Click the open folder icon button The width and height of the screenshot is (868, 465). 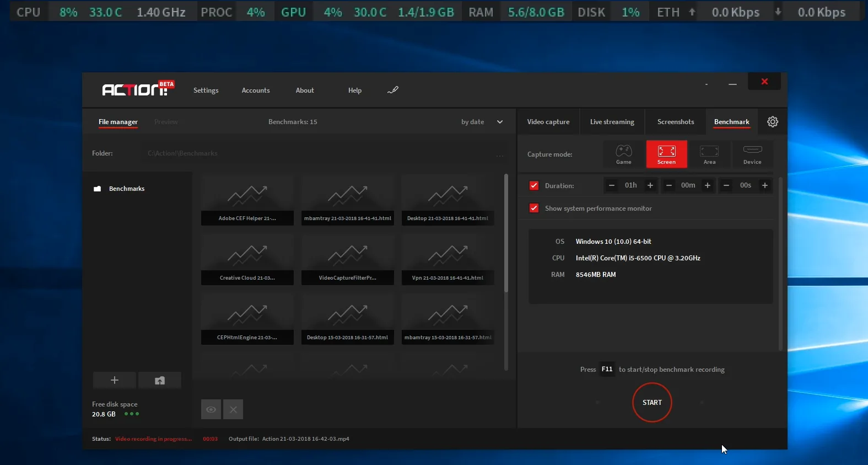pos(160,380)
